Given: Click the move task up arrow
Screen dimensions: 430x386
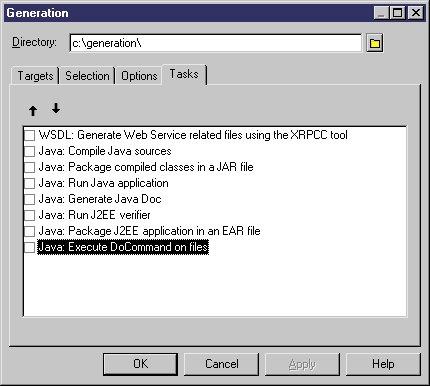Looking at the screenshot, I should click(33, 111).
